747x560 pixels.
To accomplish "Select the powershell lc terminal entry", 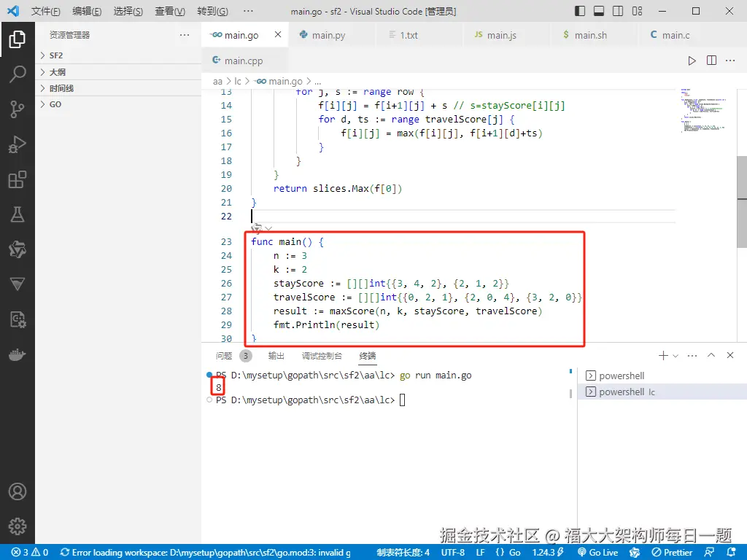I will click(x=662, y=392).
